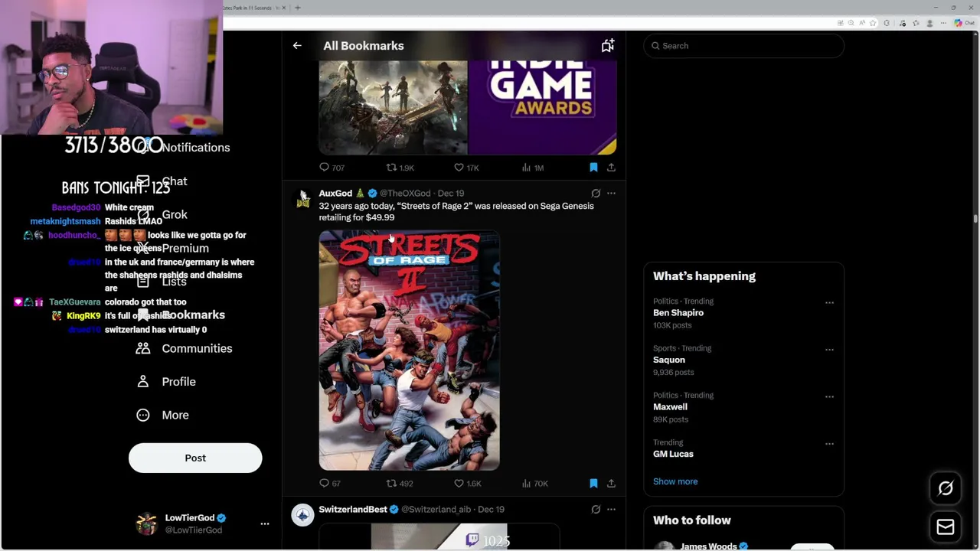Open Notifications in sidebar
This screenshot has height=551, width=980.
pyautogui.click(x=195, y=148)
